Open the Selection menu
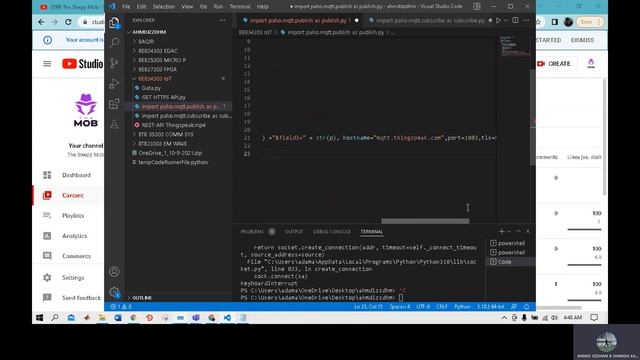This screenshot has width=640, height=360. click(164, 7)
